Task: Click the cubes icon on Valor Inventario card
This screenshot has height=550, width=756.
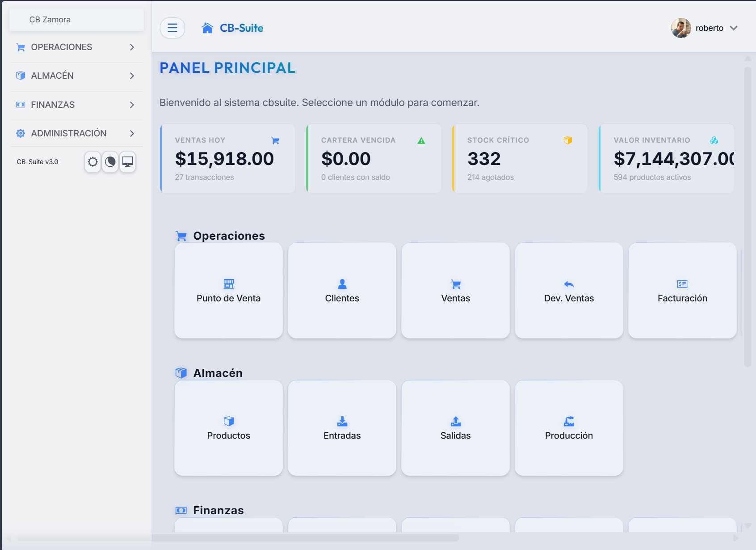Action: 714,140
